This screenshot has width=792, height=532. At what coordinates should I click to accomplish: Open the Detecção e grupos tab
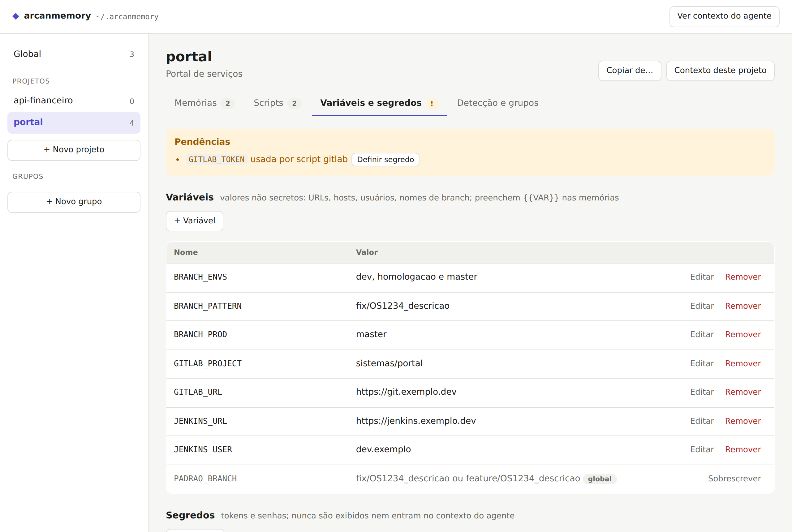[497, 103]
